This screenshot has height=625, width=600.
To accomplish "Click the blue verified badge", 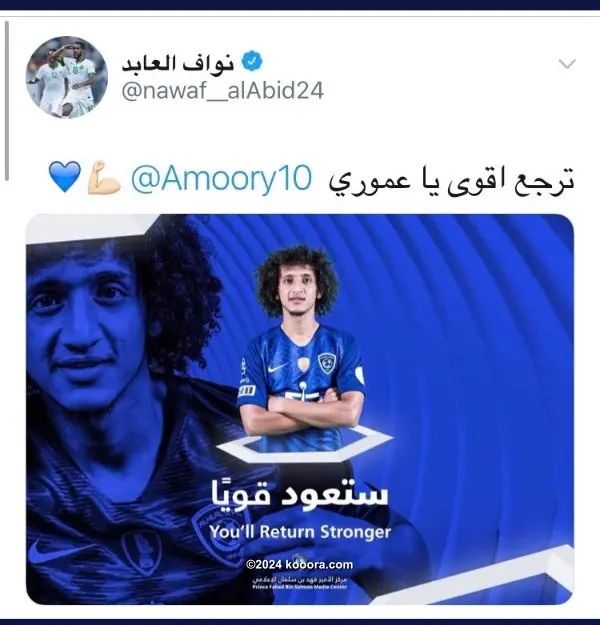I will (x=252, y=62).
